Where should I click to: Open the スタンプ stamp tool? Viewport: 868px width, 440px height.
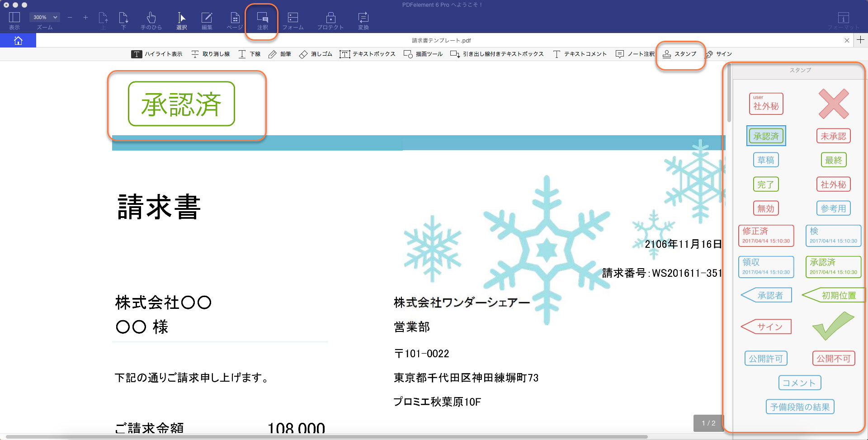pos(679,54)
